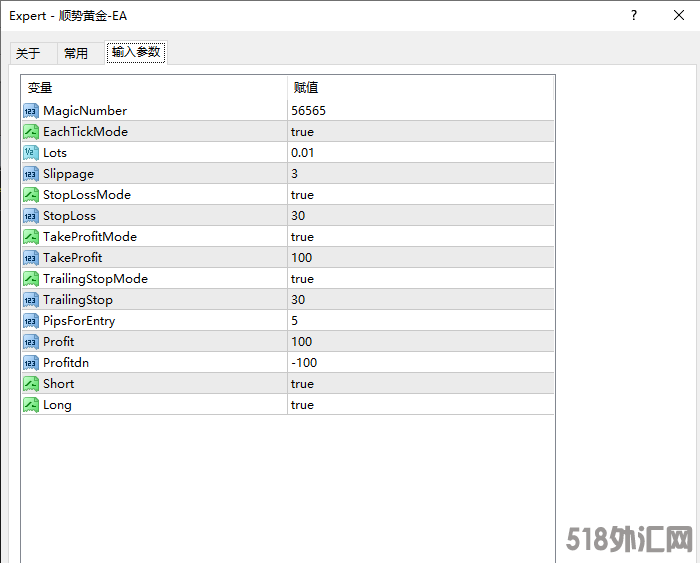Click the boolean icon beside Short
The image size is (700, 563).
coord(31,384)
